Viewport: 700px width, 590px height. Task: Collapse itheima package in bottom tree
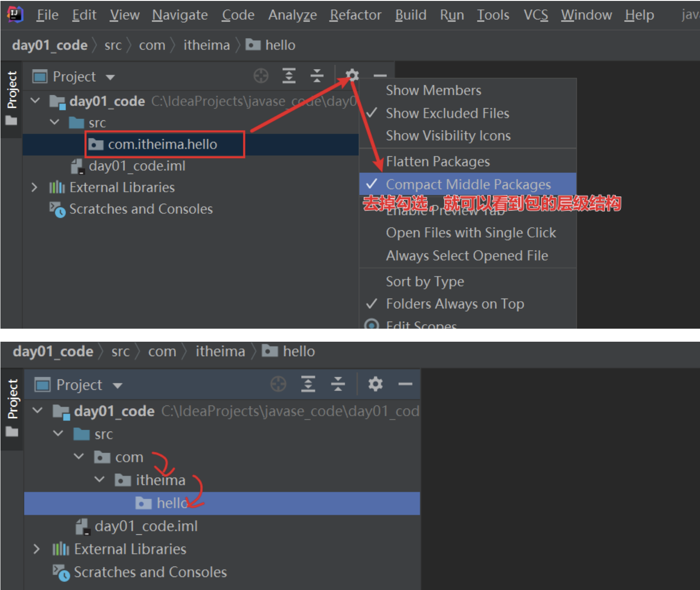pos(100,479)
